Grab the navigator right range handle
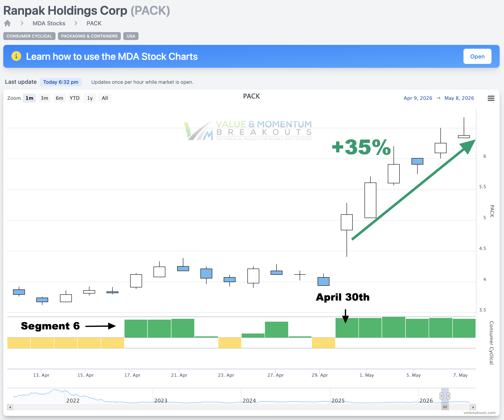Image resolution: width=504 pixels, height=420 pixels. point(448,396)
